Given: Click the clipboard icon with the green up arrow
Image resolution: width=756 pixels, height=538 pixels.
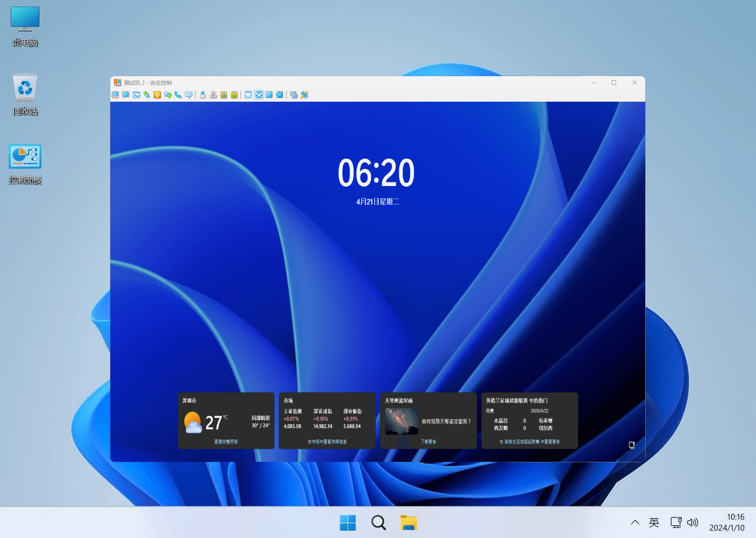Looking at the screenshot, I should pos(234,95).
